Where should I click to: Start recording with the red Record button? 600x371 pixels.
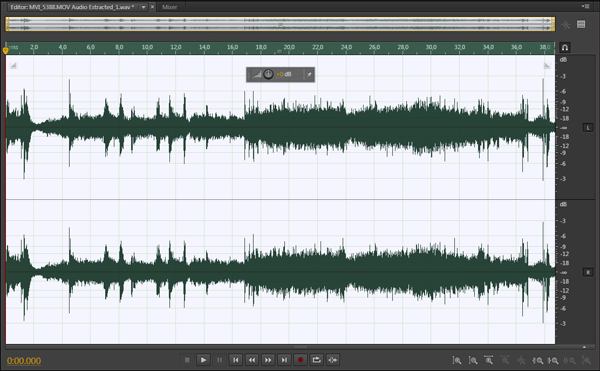click(300, 360)
